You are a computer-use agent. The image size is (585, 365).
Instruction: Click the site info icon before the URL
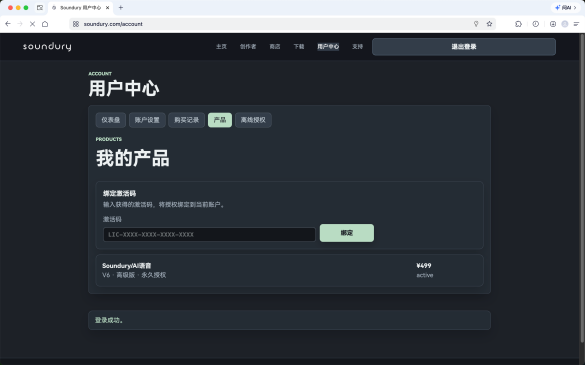click(76, 24)
